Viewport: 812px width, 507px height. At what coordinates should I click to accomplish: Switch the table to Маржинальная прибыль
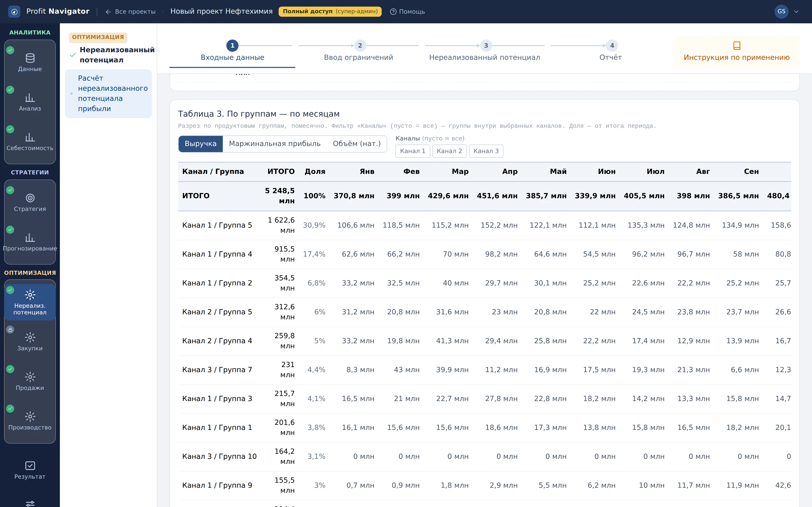coord(275,144)
